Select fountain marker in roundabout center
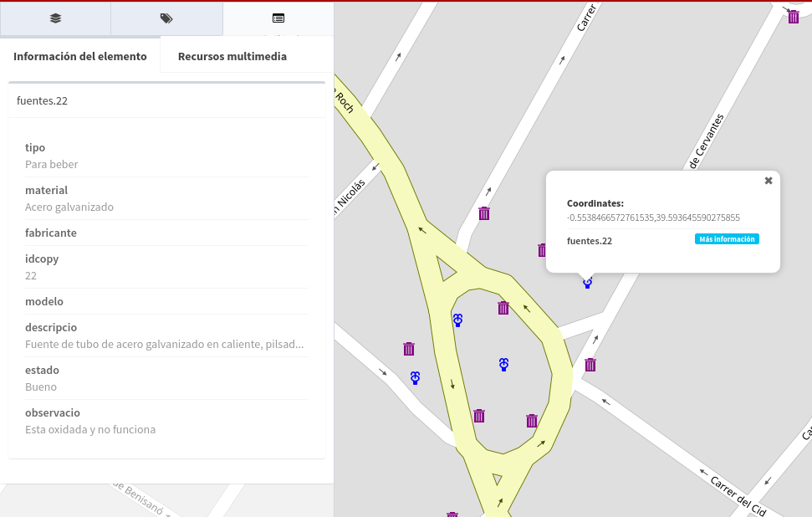812x517 pixels. click(504, 364)
